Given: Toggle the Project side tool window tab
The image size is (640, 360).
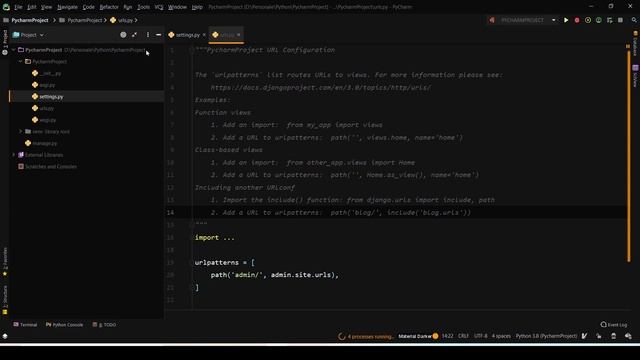Looking at the screenshot, I should (5, 42).
